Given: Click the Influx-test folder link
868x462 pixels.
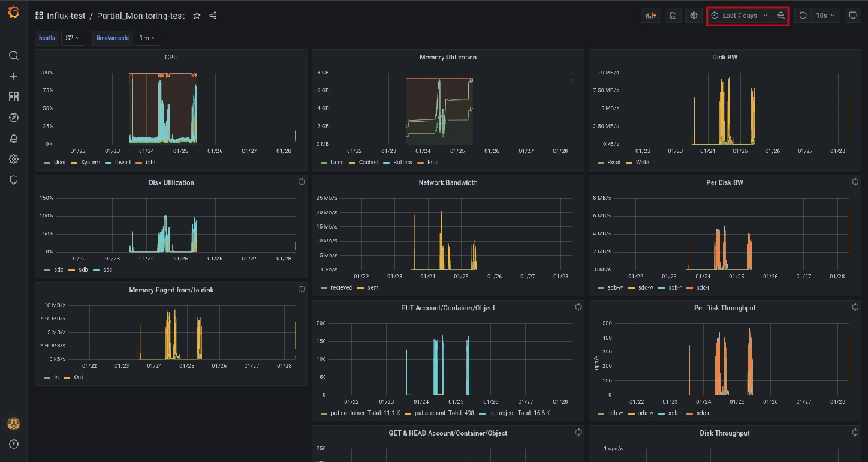Looking at the screenshot, I should tap(66, 16).
